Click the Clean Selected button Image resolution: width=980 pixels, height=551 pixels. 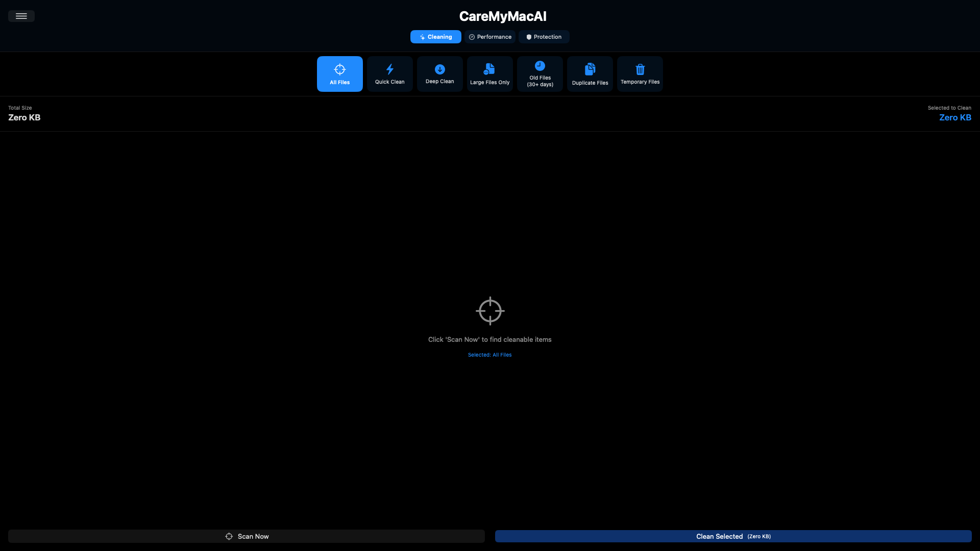pos(733,536)
